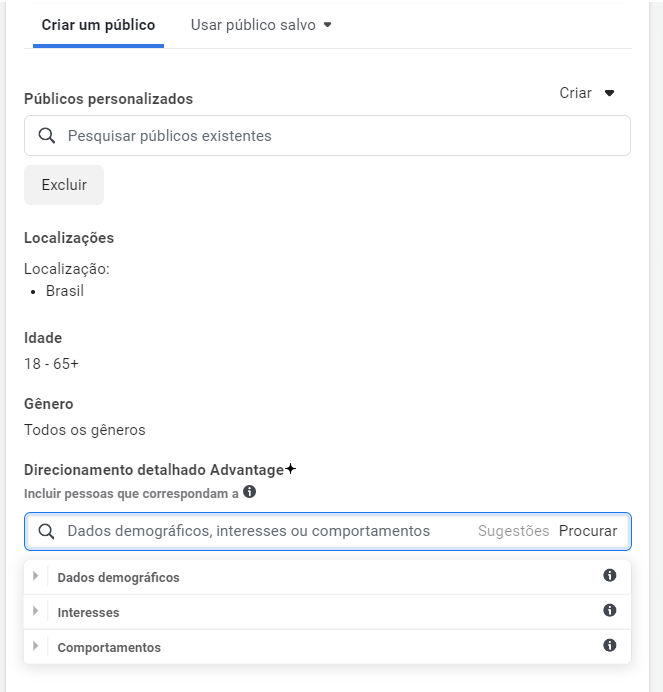
Task: Select the Dados demográficos row label
Action: pyautogui.click(x=118, y=578)
